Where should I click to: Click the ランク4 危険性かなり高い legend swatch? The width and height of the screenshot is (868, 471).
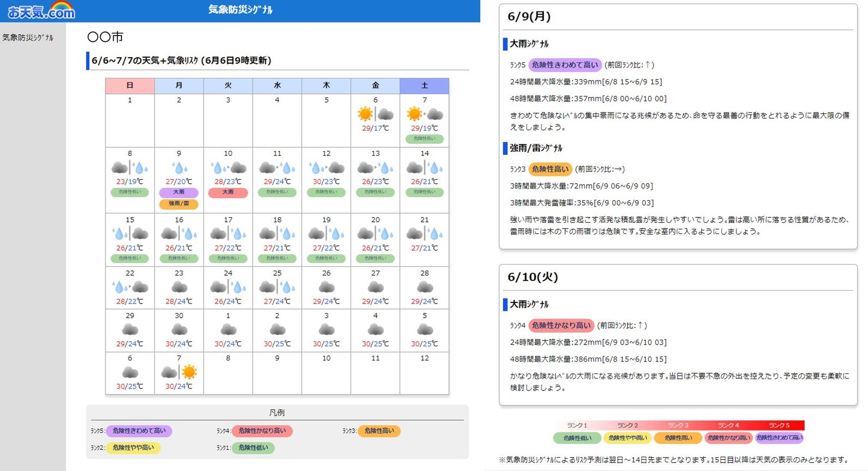(x=262, y=431)
